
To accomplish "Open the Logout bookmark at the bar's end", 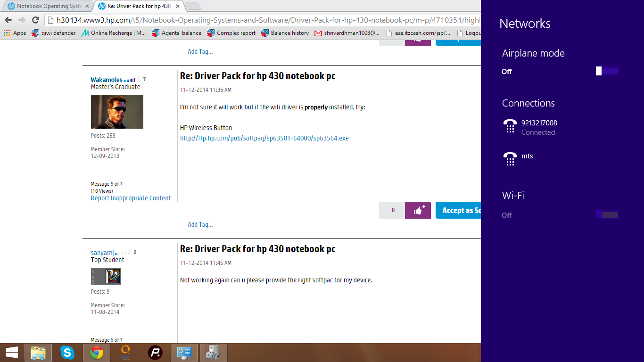I will point(468,33).
